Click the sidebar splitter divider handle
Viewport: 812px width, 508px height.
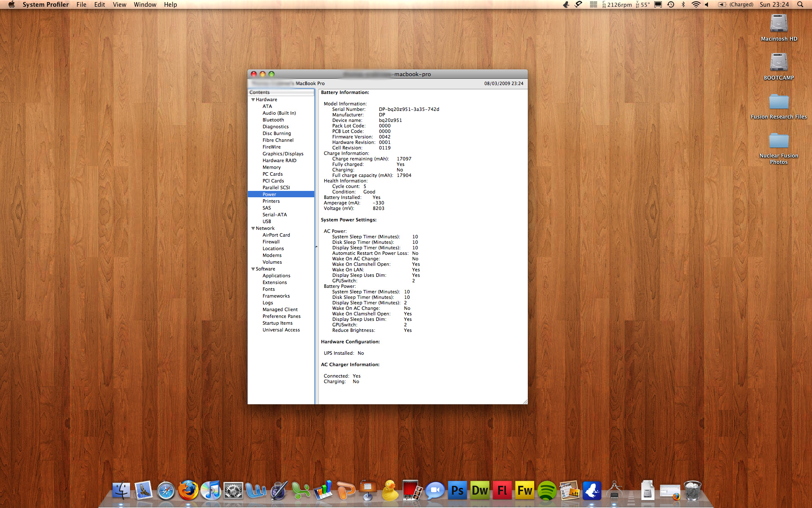(x=316, y=246)
